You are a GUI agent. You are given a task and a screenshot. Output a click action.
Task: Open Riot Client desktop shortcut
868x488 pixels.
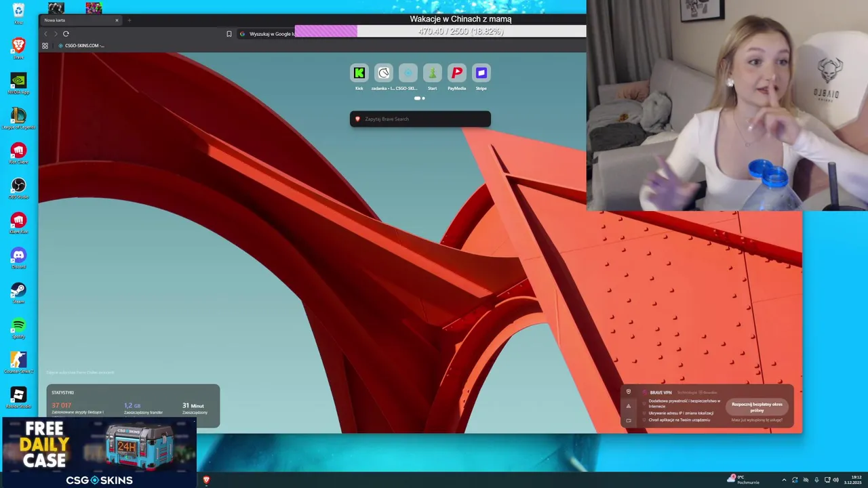(18, 153)
